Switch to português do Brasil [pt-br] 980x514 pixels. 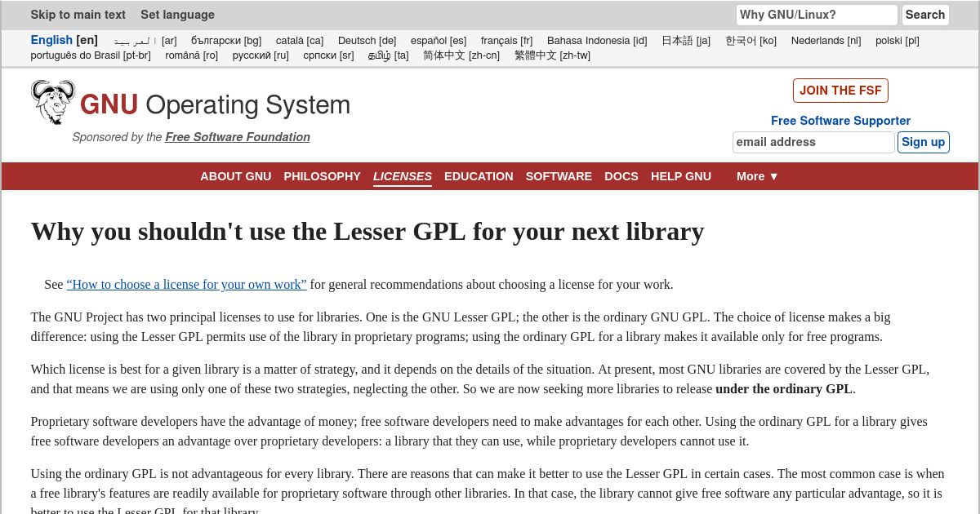[x=91, y=55]
